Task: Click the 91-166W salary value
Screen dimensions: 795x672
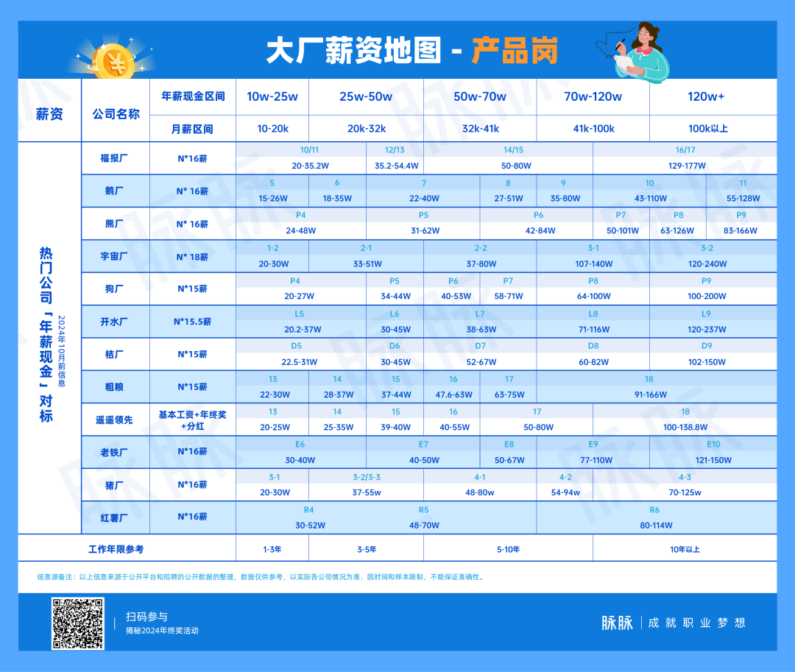Action: [651, 395]
